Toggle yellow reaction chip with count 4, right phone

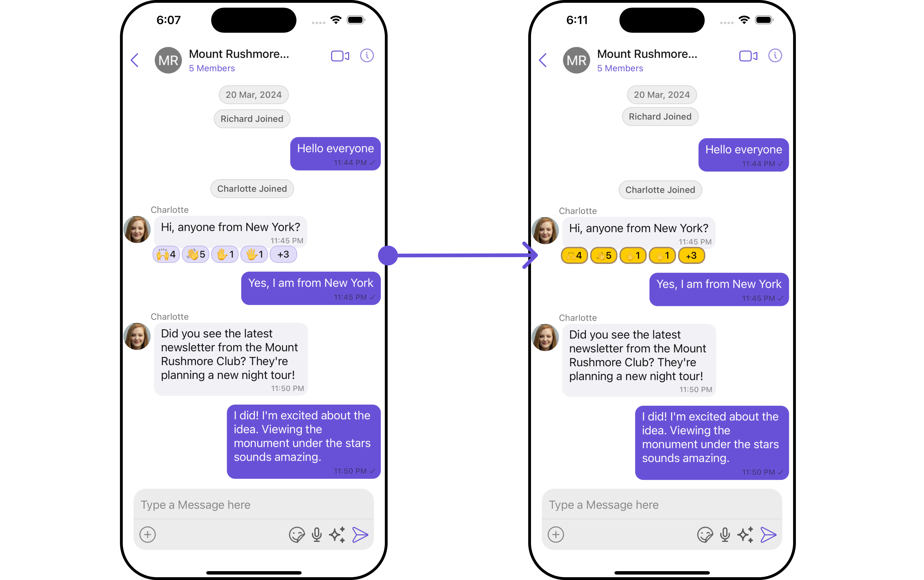tap(574, 255)
